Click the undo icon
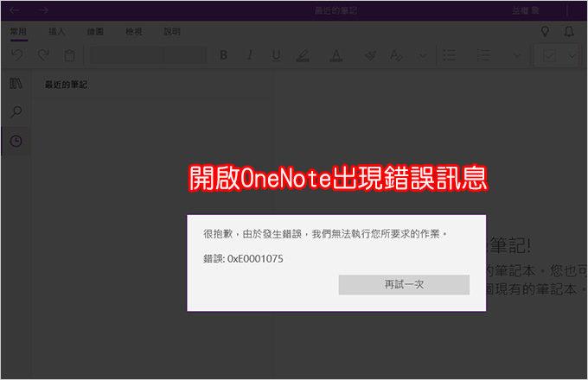588x380 pixels. [x=17, y=55]
